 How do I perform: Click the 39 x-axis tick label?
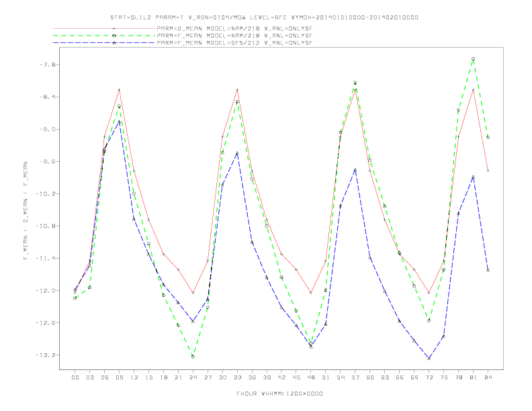click(x=267, y=377)
